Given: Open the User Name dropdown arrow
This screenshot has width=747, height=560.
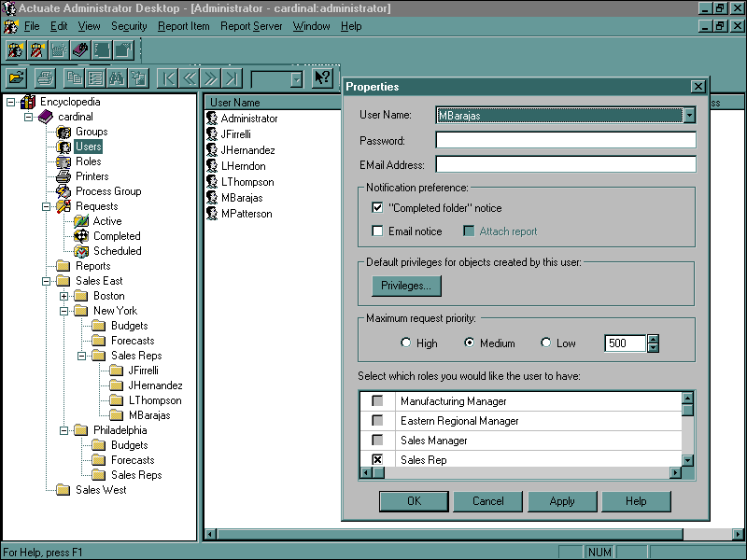Looking at the screenshot, I should 689,115.
